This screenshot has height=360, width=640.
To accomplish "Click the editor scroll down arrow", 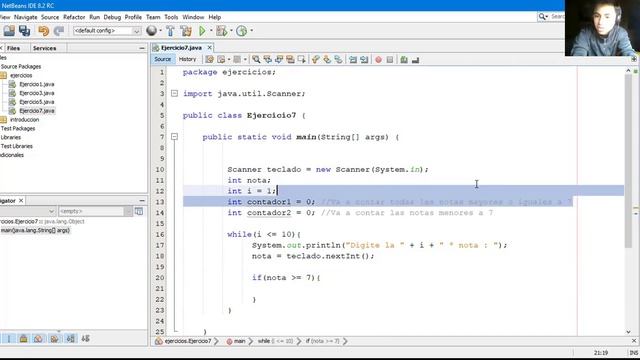I will click(628, 332).
